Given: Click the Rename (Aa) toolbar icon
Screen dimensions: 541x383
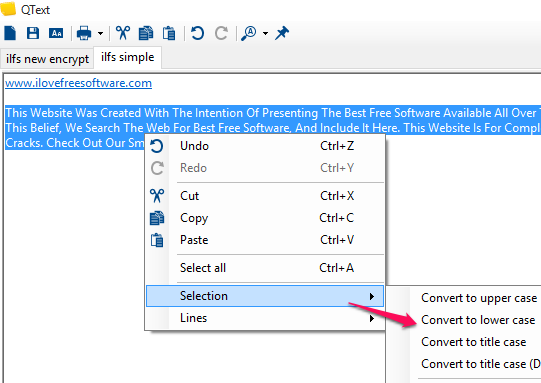Looking at the screenshot, I should tap(56, 33).
